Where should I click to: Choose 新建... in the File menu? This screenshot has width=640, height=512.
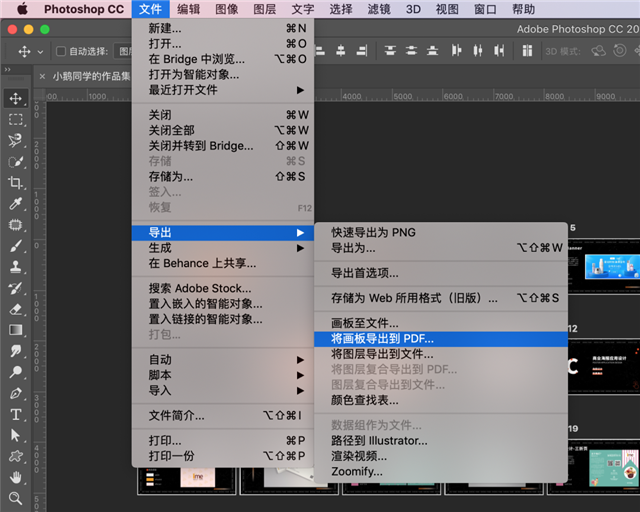coord(223,28)
